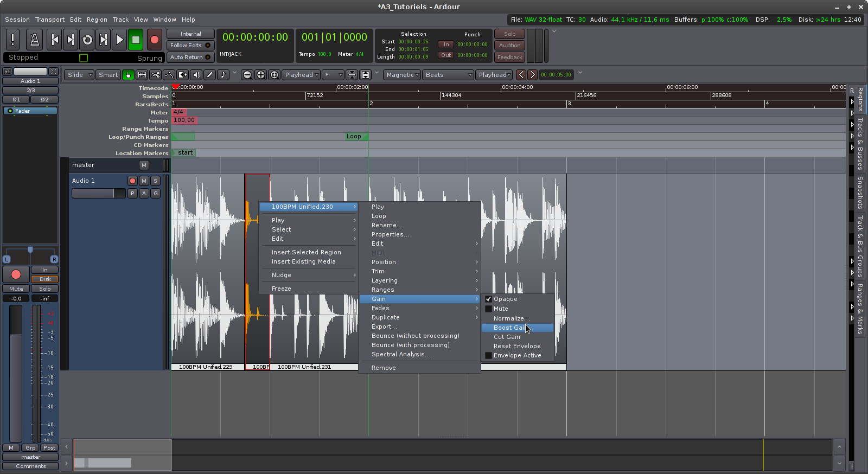
Task: Click the Zoom In plus button
Action: point(261,75)
